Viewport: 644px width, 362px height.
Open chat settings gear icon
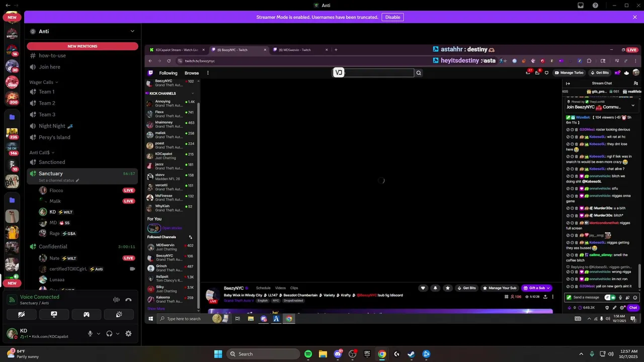point(622,307)
